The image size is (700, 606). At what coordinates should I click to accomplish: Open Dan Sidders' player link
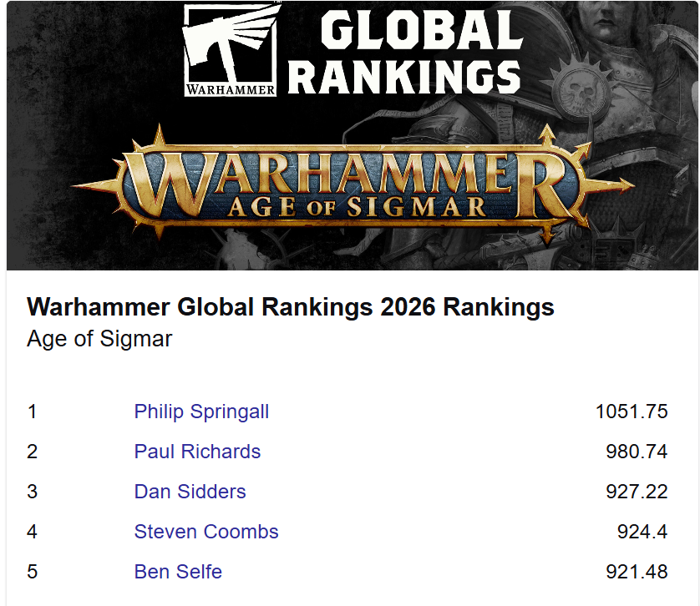(x=190, y=492)
